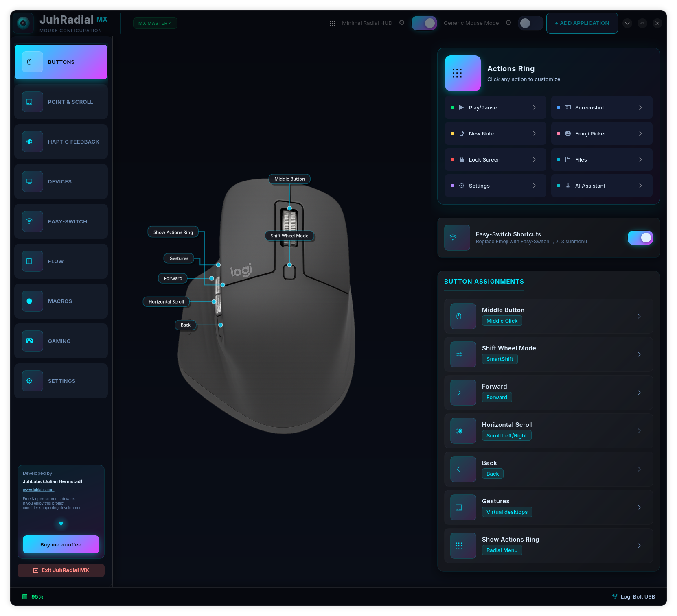Open the Lock Screen action options
The image size is (677, 616).
tap(495, 159)
